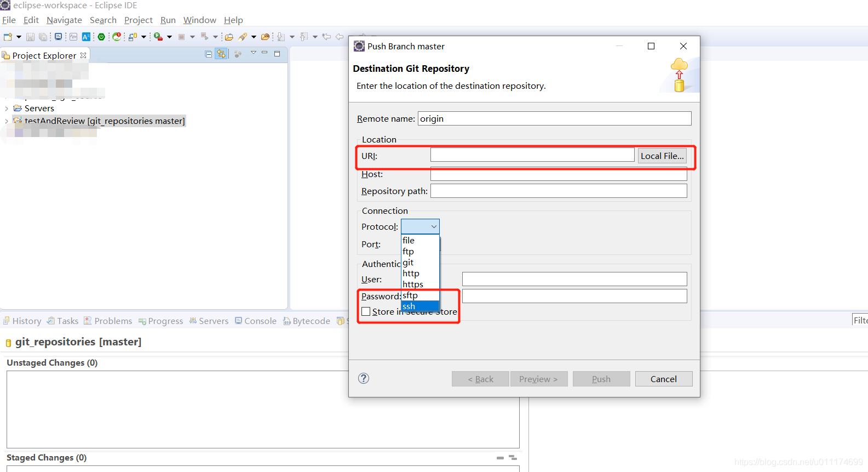This screenshot has height=472, width=868.
Task: Click the Search flashlight toolbar icon
Action: click(x=243, y=37)
